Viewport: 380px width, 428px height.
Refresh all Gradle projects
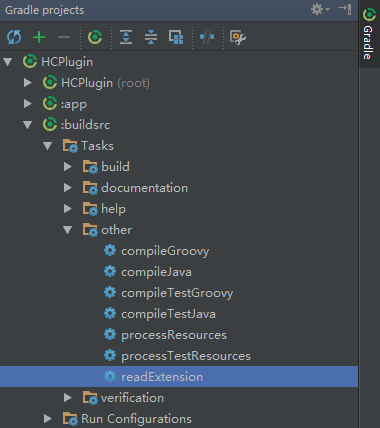14,37
